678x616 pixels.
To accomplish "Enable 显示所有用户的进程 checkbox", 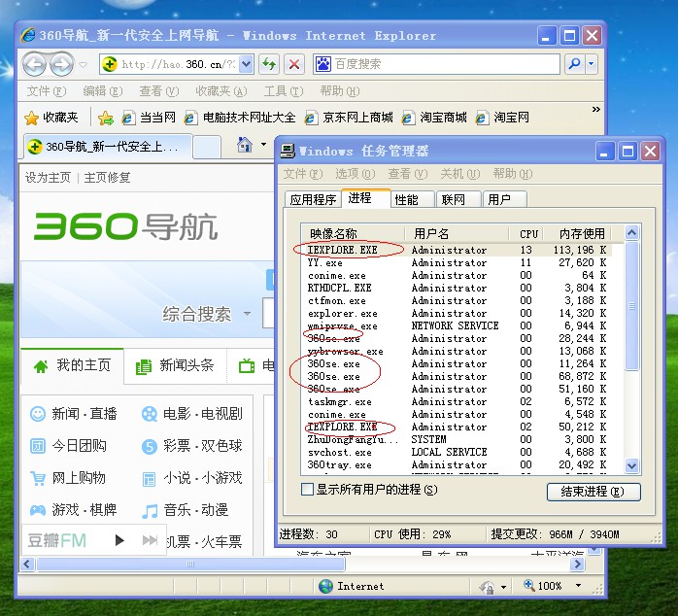I will click(x=307, y=490).
